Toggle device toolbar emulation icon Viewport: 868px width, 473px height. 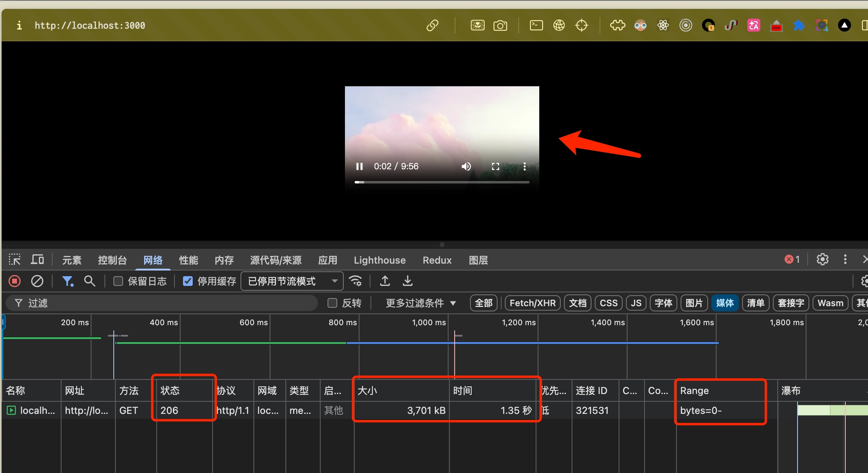pyautogui.click(x=38, y=260)
